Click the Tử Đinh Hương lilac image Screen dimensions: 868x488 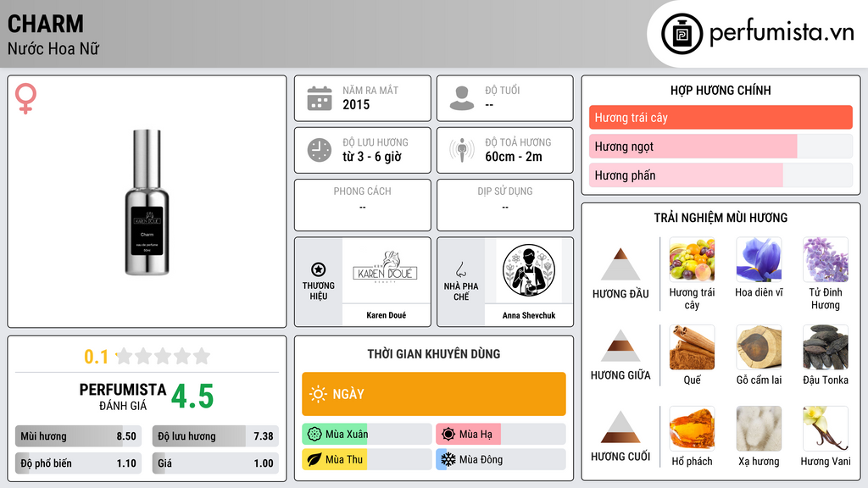click(x=826, y=259)
